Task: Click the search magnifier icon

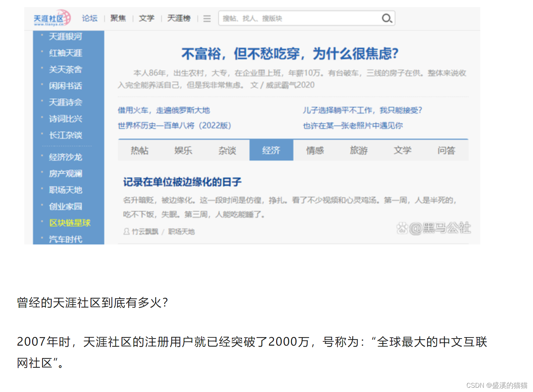Action: pyautogui.click(x=387, y=18)
